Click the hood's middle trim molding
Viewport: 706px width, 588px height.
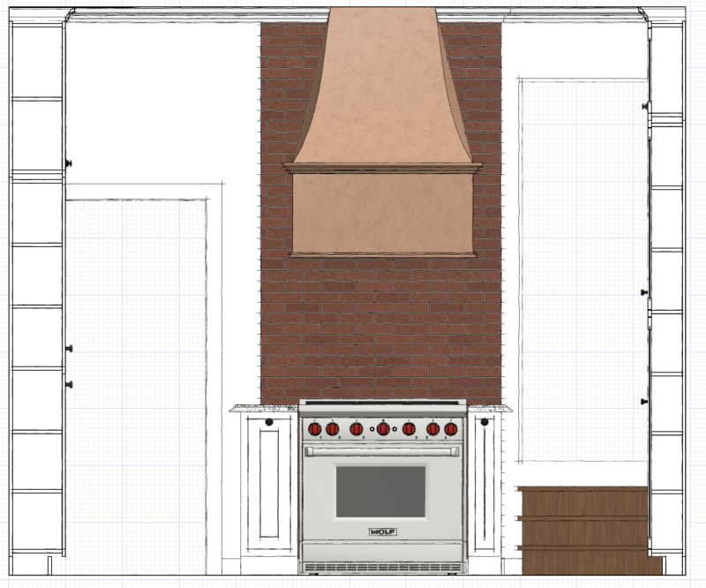coord(383,169)
